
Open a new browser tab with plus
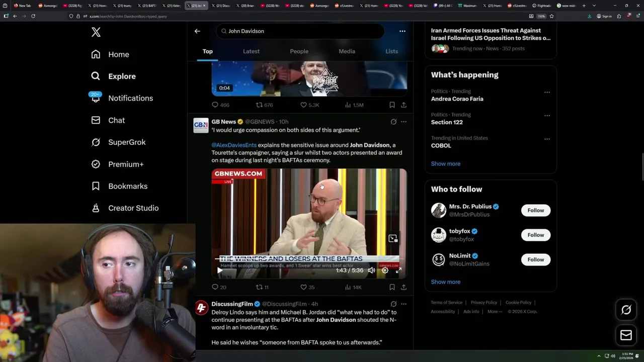coord(584,6)
